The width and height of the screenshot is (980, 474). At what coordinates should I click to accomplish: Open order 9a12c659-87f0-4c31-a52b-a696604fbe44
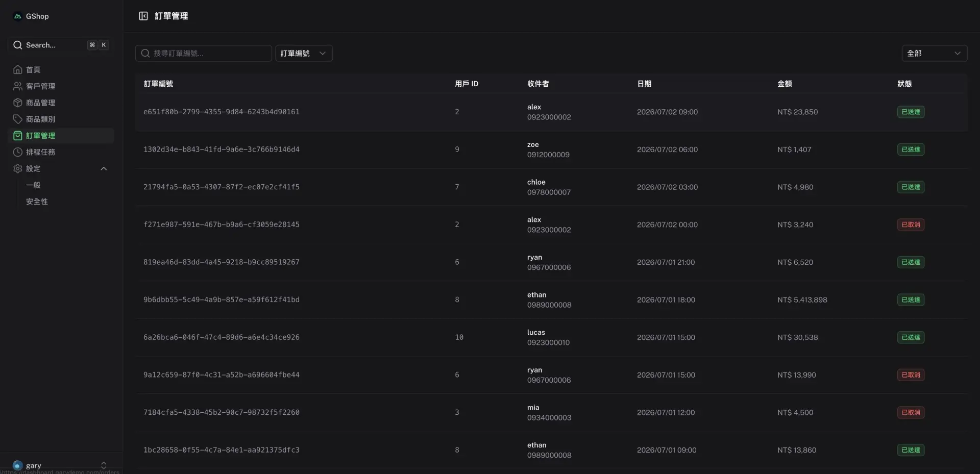222,375
